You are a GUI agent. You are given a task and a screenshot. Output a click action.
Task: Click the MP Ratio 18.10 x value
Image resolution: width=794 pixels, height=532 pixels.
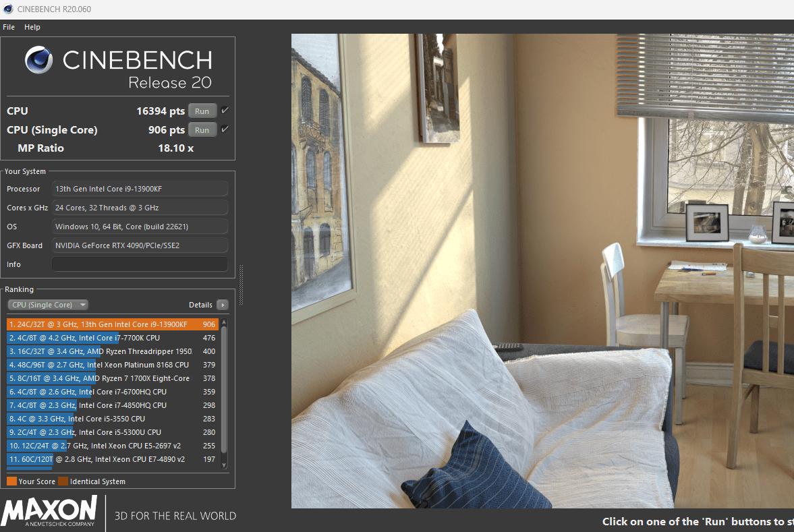click(175, 148)
